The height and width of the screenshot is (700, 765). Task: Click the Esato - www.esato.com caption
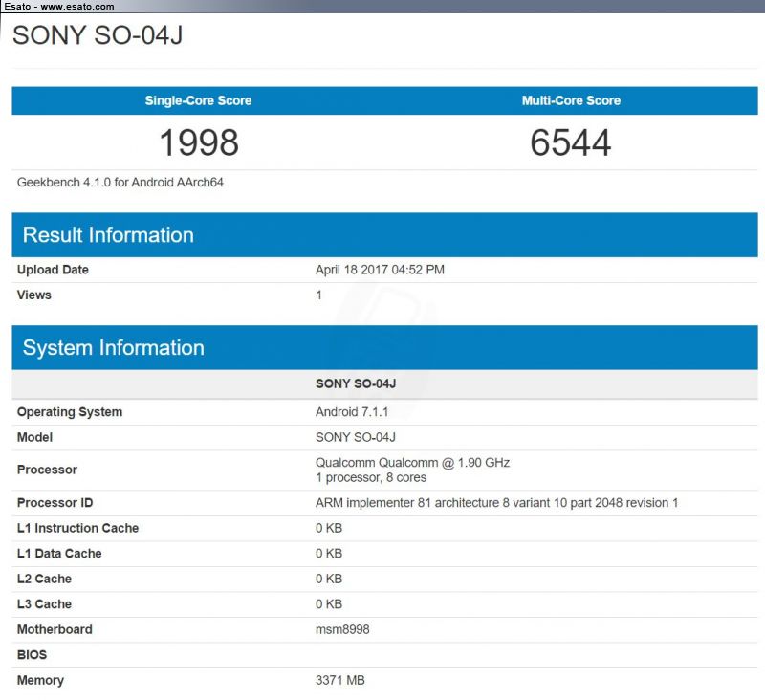59,7
